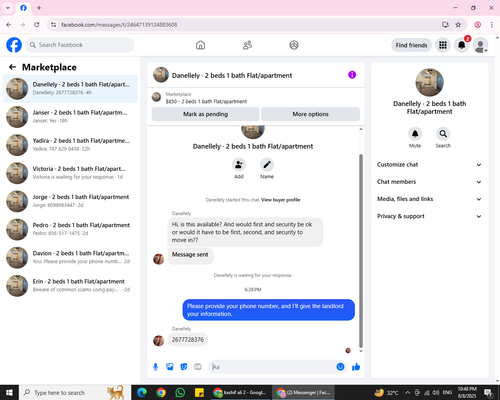
Task: Open the Victoria conversation
Action: pos(70,173)
